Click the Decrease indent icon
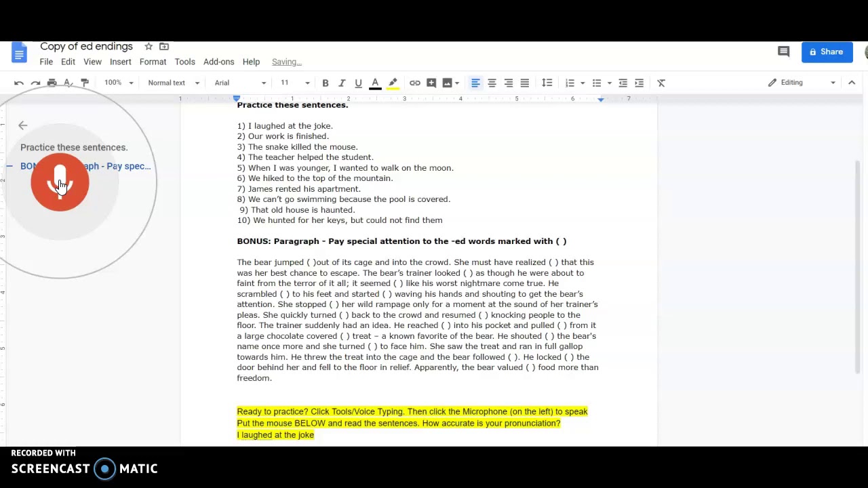Image resolution: width=868 pixels, height=488 pixels. (623, 83)
